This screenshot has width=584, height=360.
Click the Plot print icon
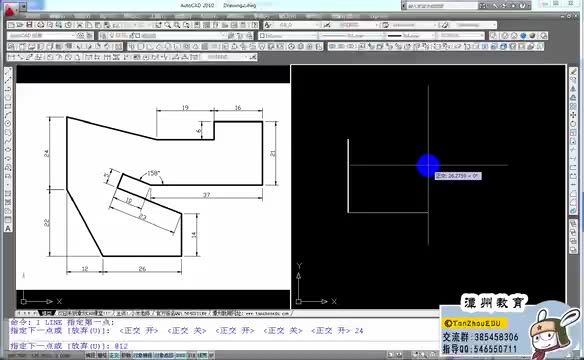pyautogui.click(x=41, y=25)
